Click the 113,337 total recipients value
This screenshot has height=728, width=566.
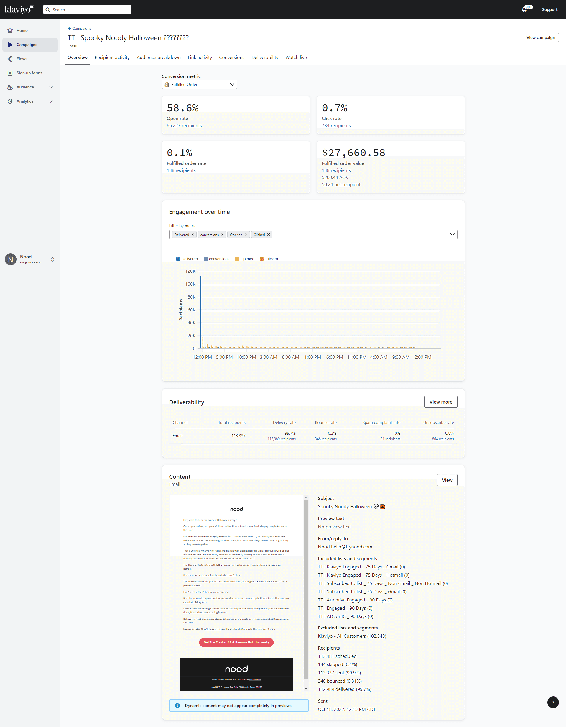pos(238,436)
